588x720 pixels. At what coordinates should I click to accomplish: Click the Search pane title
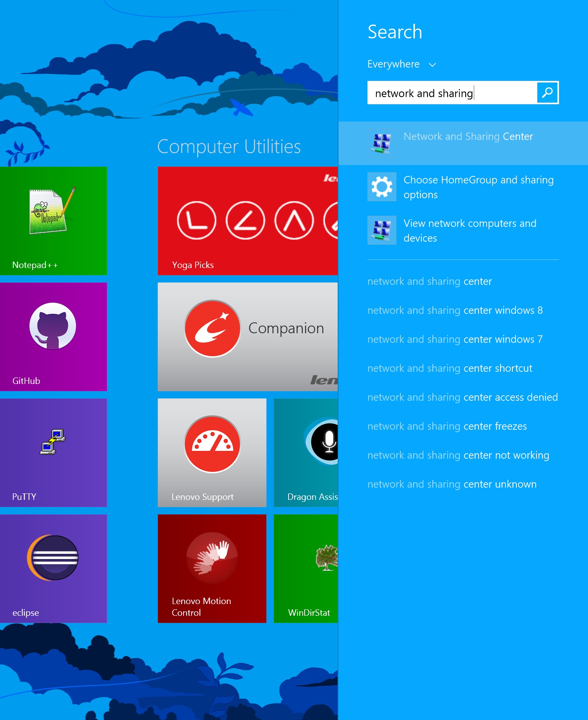[395, 32]
